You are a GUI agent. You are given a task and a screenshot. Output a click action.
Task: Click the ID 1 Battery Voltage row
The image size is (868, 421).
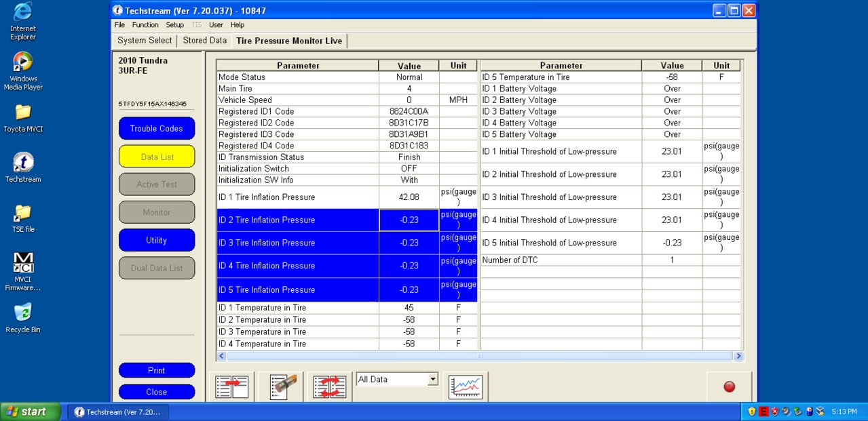coord(610,89)
